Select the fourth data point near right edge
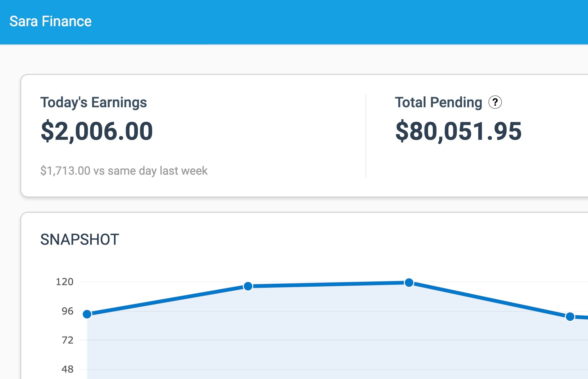 570,317
